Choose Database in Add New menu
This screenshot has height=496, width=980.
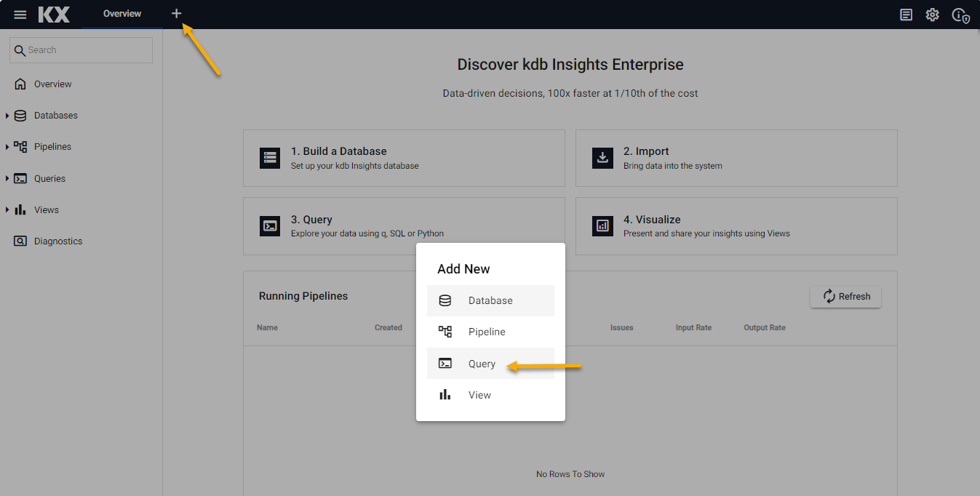(490, 300)
